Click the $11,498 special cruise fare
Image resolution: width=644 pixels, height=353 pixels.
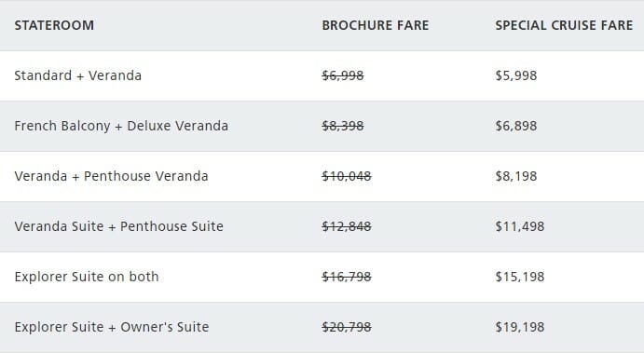click(520, 226)
